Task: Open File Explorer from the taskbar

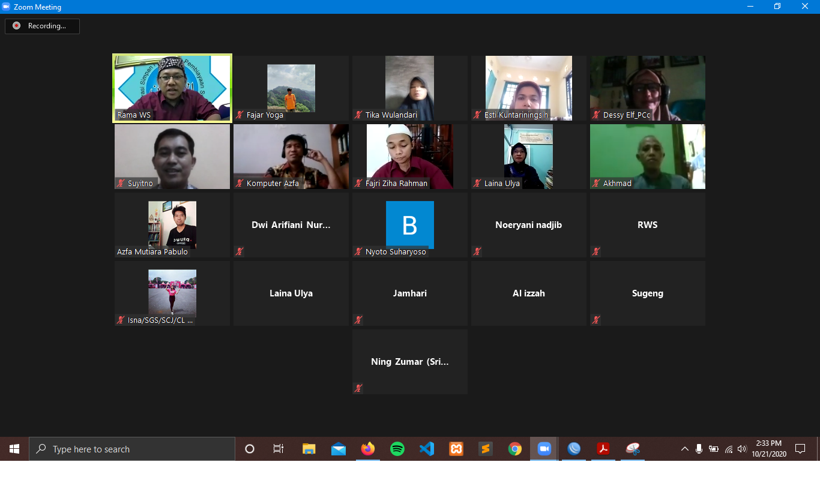Action: [x=309, y=449]
